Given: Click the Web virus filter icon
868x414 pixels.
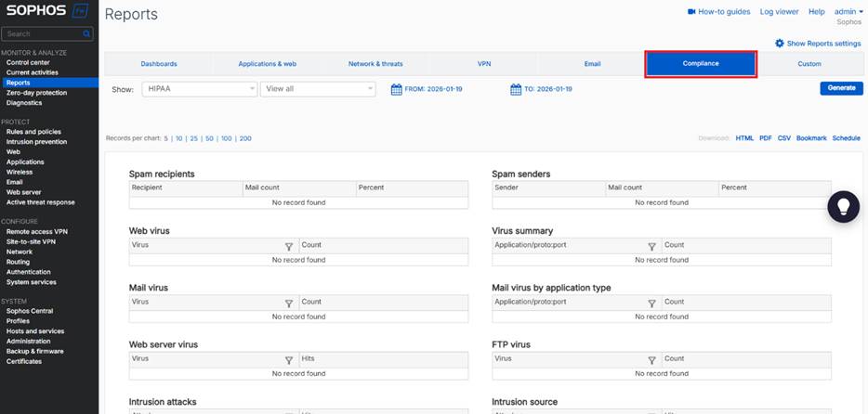Looking at the screenshot, I should click(x=288, y=246).
